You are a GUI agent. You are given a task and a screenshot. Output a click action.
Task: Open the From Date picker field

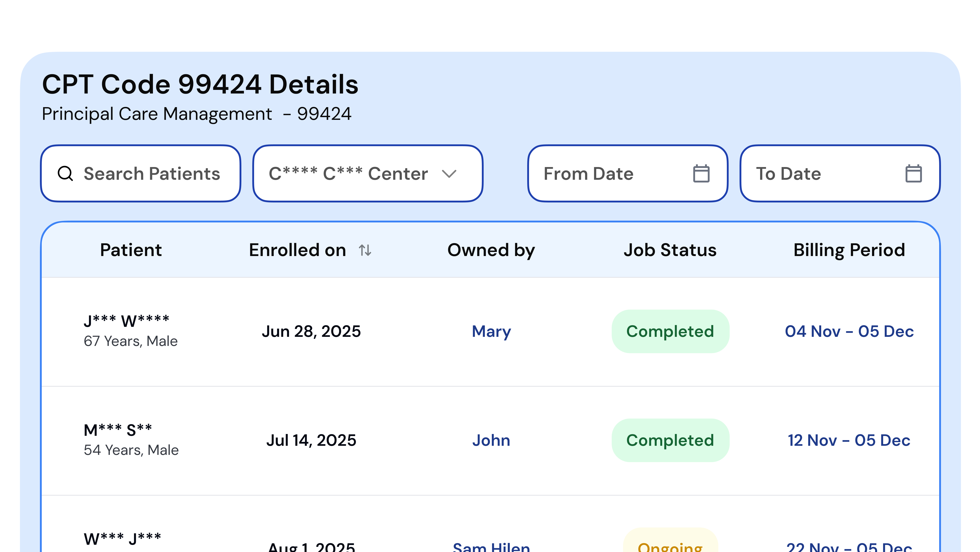click(609, 174)
